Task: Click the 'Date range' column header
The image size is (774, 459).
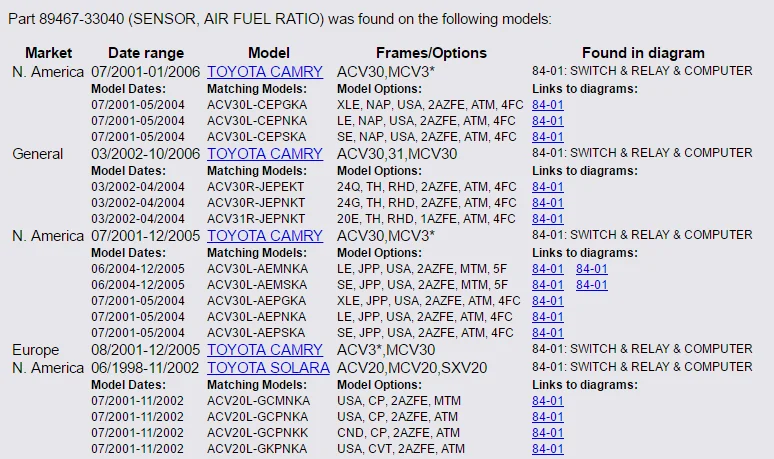Action: tap(146, 53)
